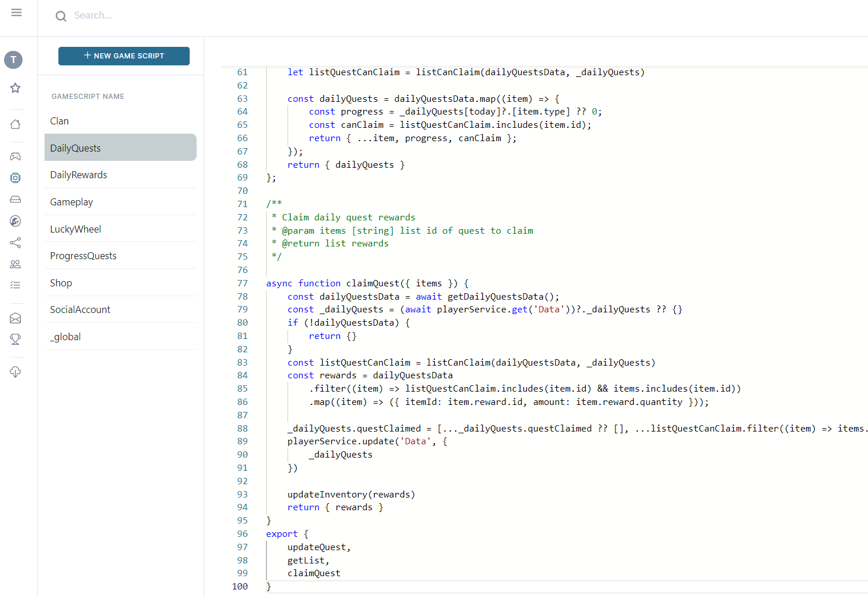The height and width of the screenshot is (597, 868).
Task: Click the cloud download icon
Action: (x=16, y=372)
